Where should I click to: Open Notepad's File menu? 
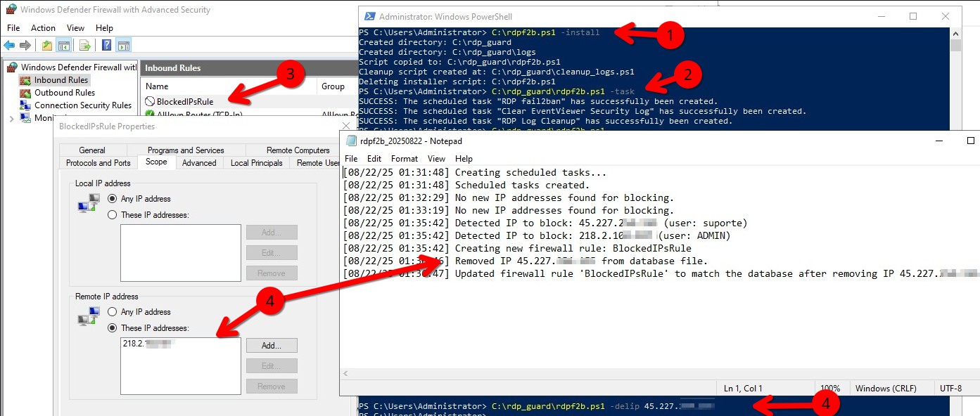coord(351,159)
